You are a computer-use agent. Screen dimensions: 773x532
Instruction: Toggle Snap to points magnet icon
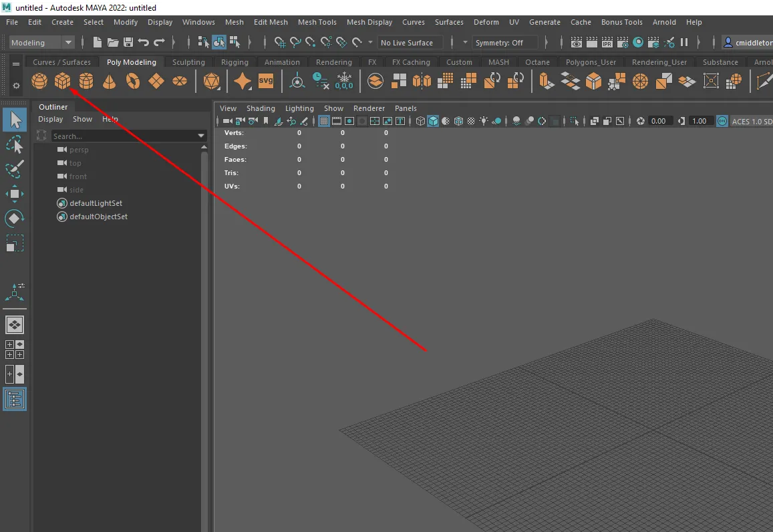[311, 42]
